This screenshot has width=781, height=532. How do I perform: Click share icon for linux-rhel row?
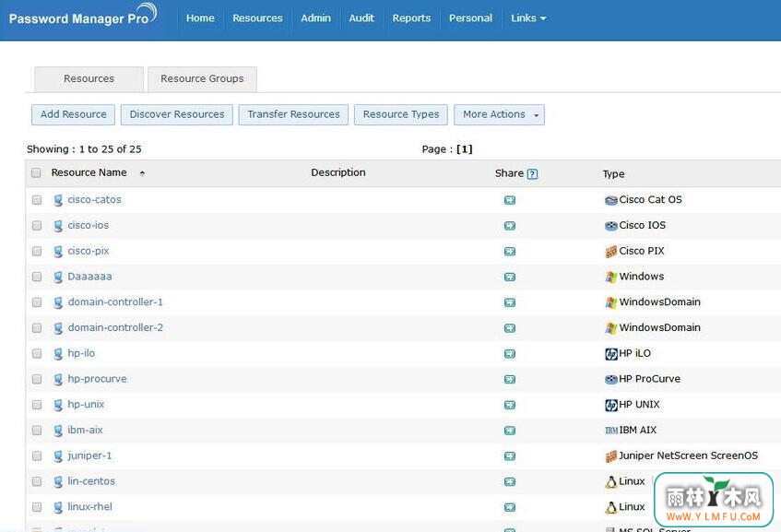tap(510, 508)
